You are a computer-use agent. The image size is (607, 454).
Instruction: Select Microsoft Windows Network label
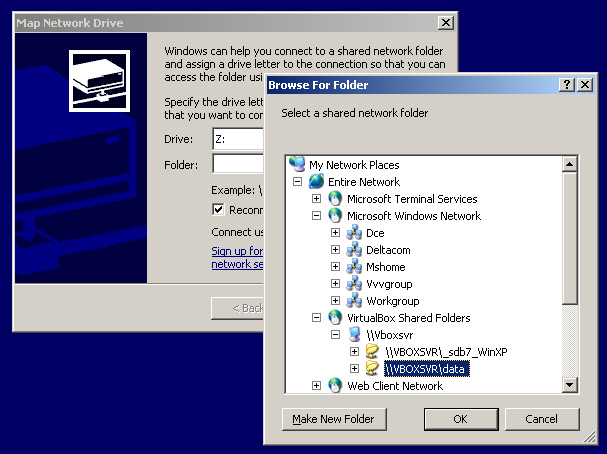coord(414,216)
